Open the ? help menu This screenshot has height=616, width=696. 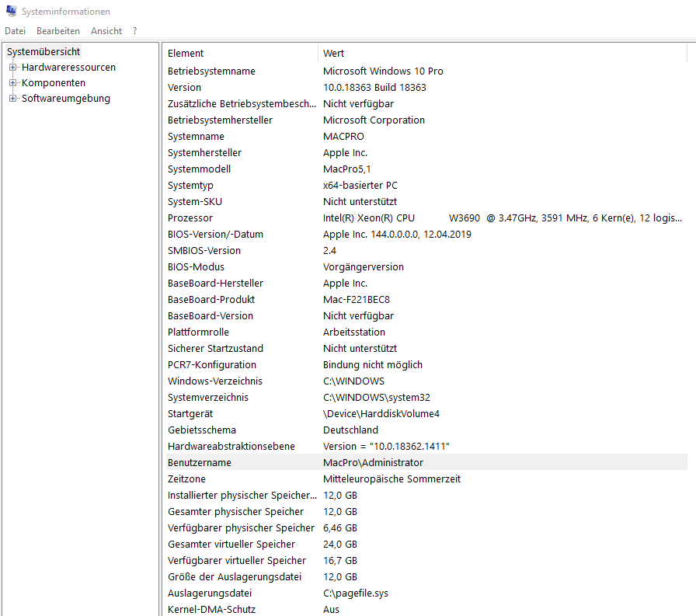135,31
